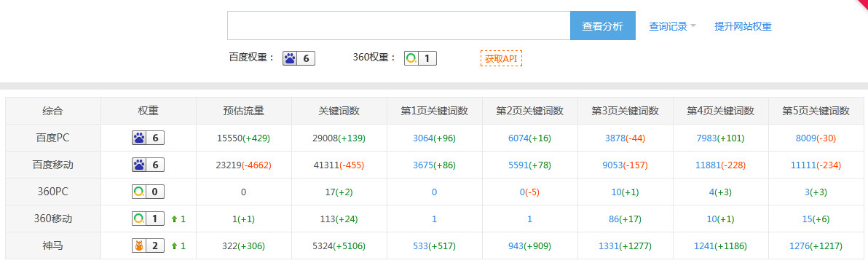This screenshot has height=263, width=868.
Task: Open 360移动 fifth page keywords 15
Action: [x=807, y=219]
